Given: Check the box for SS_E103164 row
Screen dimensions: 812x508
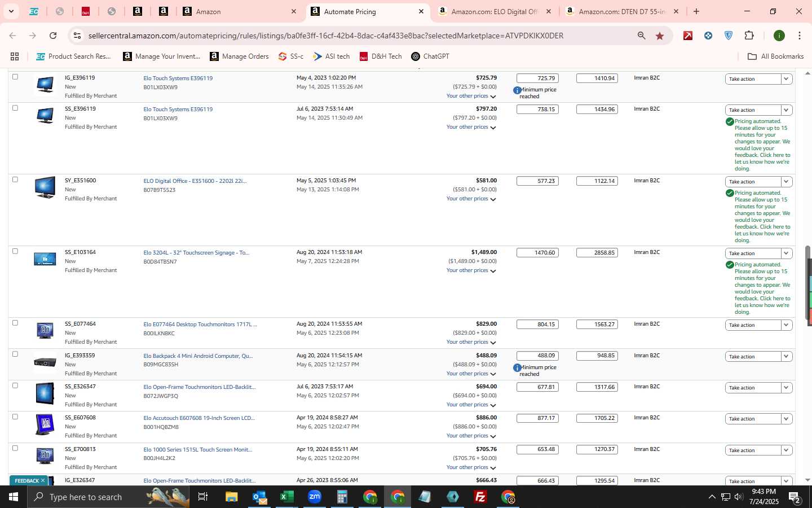Looking at the screenshot, I should point(15,251).
